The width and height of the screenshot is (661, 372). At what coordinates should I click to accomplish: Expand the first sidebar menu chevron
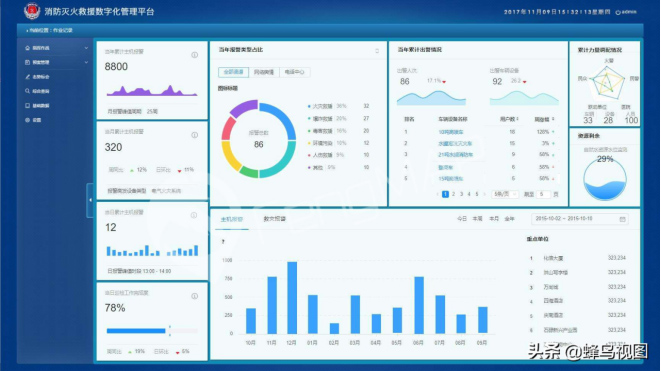tap(86, 48)
